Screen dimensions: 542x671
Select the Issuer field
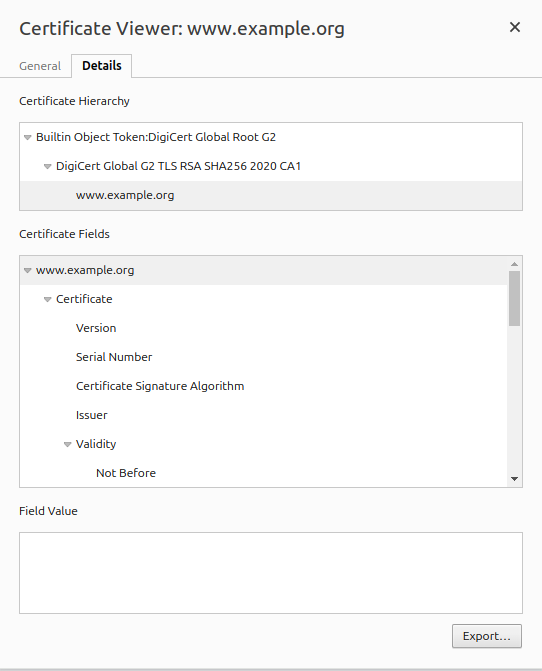[x=92, y=415]
